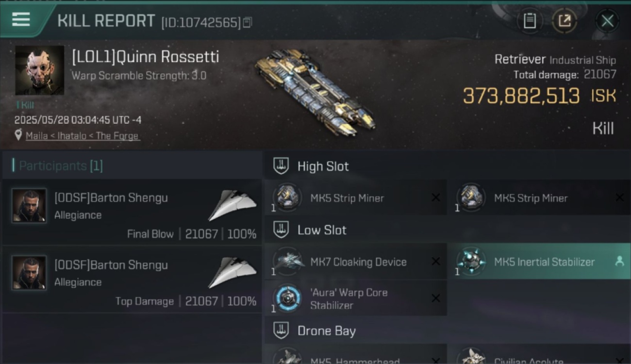The height and width of the screenshot is (364, 631).
Task: Select the first MK5 Strip Miner icon
Action: [x=287, y=198]
